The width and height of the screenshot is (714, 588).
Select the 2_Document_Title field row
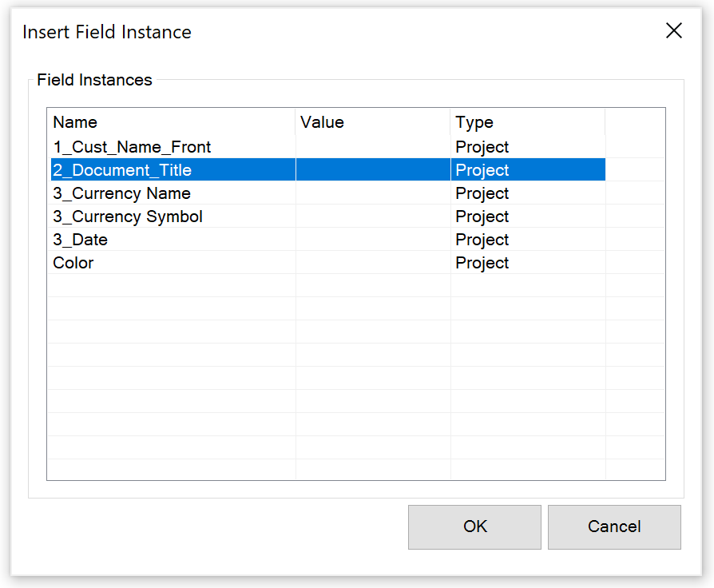point(328,170)
